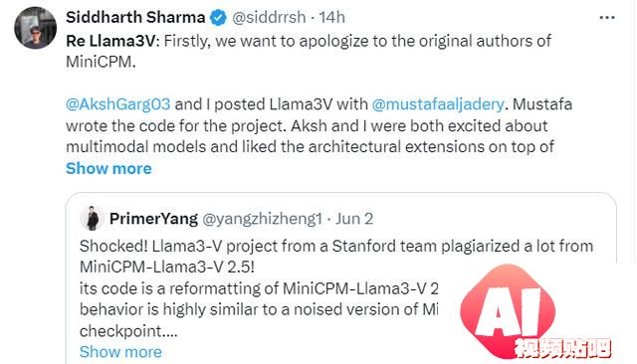This screenshot has width=637, height=364.
Task: Open the @mustafaaljadery mention
Action: (438, 104)
